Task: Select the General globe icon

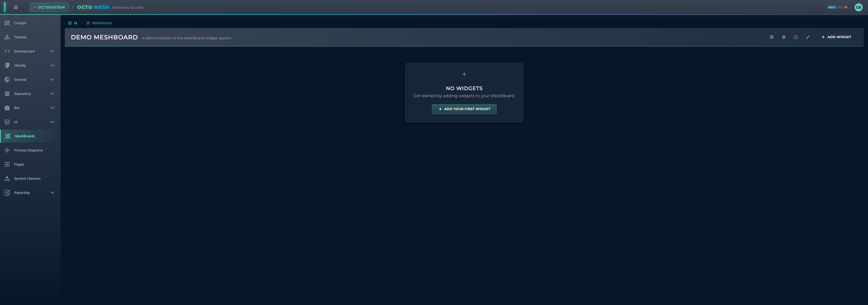Action: [7, 79]
